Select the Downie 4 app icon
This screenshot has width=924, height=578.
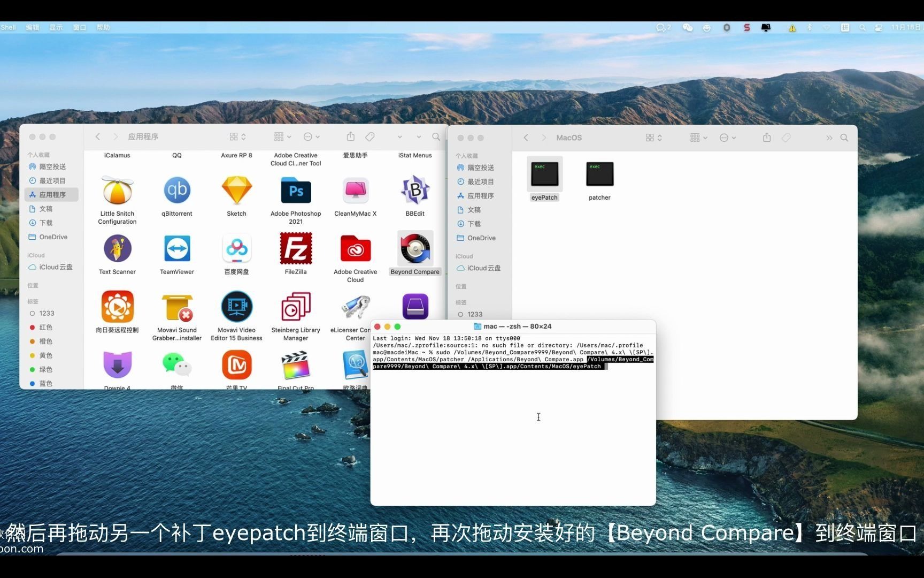tap(117, 366)
